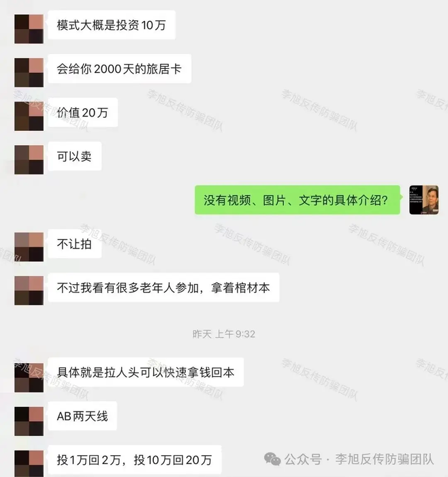Select the '会给你2000天的旅居卡' message bubble
448x477 pixels.
coord(119,69)
